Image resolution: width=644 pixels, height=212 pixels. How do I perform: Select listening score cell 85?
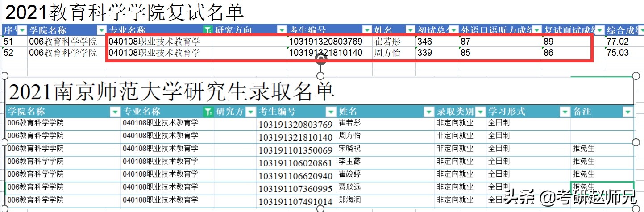tap(500, 53)
